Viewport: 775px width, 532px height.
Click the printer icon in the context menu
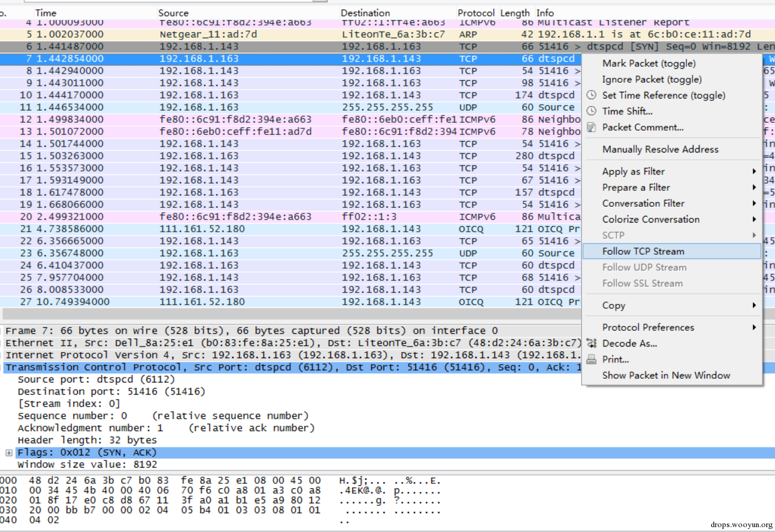point(591,359)
